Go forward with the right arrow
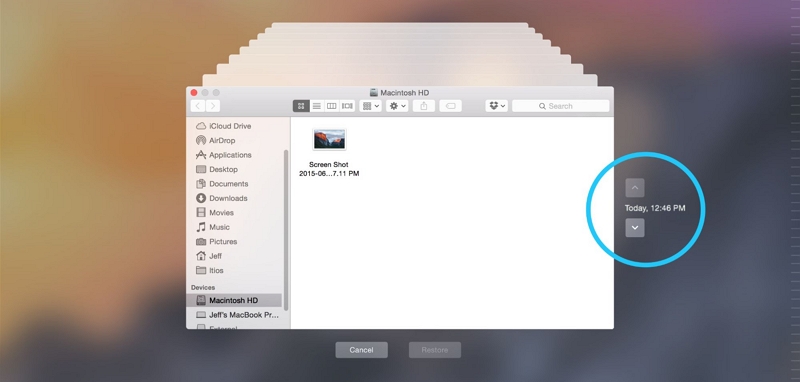 pos(213,106)
